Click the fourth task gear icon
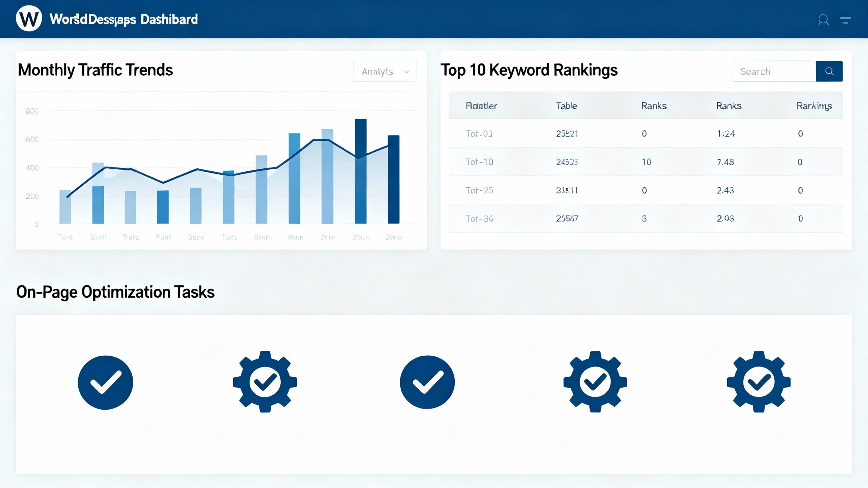868x488 pixels. click(595, 382)
